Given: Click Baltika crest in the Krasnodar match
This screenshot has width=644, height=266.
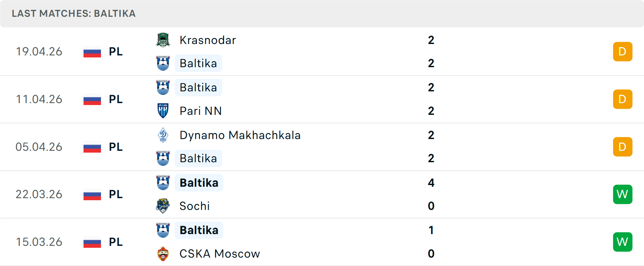Looking at the screenshot, I should click(x=163, y=63).
